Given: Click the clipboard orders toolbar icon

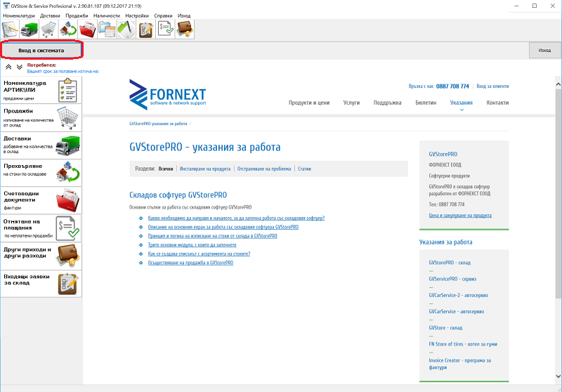Looking at the screenshot, I should (145, 29).
